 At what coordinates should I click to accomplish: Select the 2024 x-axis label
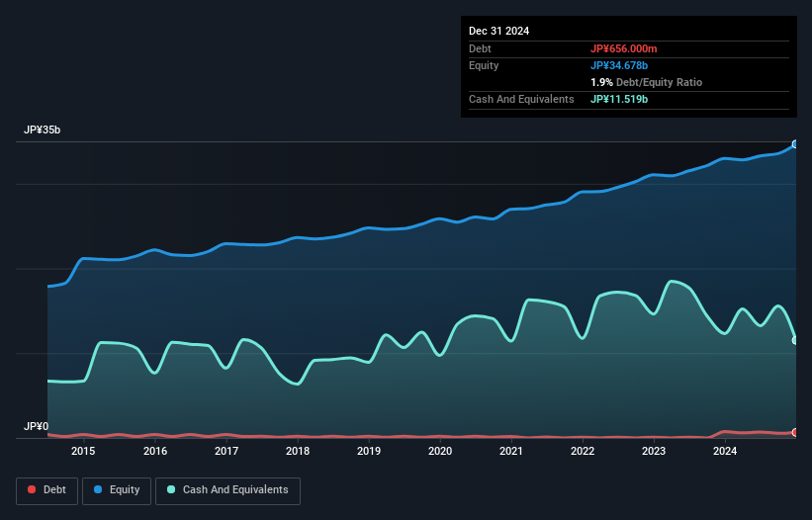click(x=725, y=451)
